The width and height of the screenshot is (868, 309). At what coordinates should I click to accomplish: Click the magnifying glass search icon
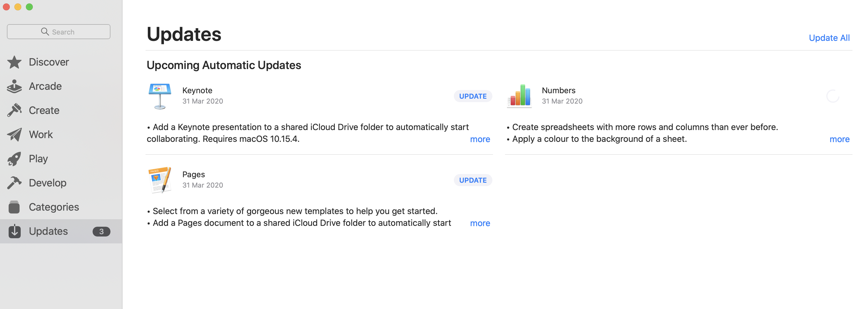tap(45, 32)
